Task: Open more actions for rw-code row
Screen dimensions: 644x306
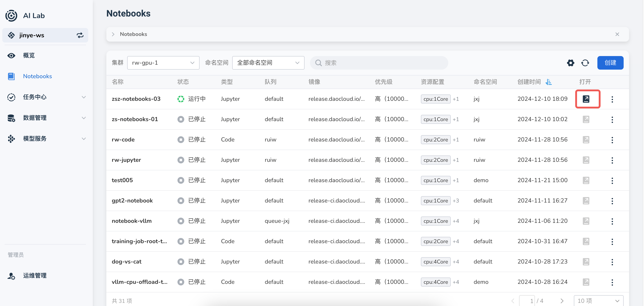Action: [612, 140]
